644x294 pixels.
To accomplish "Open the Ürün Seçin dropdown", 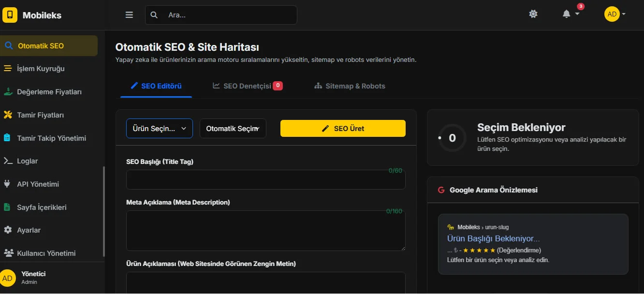I will click(x=160, y=129).
